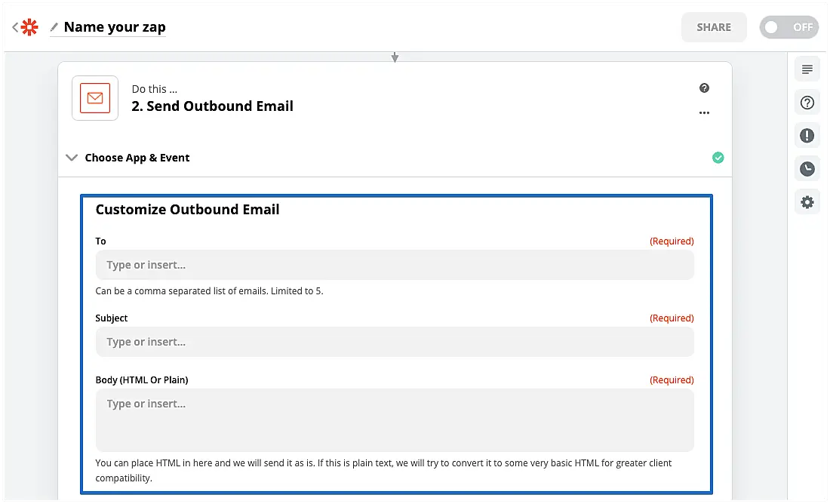Open the step help question mark icon
Image resolution: width=830 pixels, height=504 pixels.
(x=704, y=88)
